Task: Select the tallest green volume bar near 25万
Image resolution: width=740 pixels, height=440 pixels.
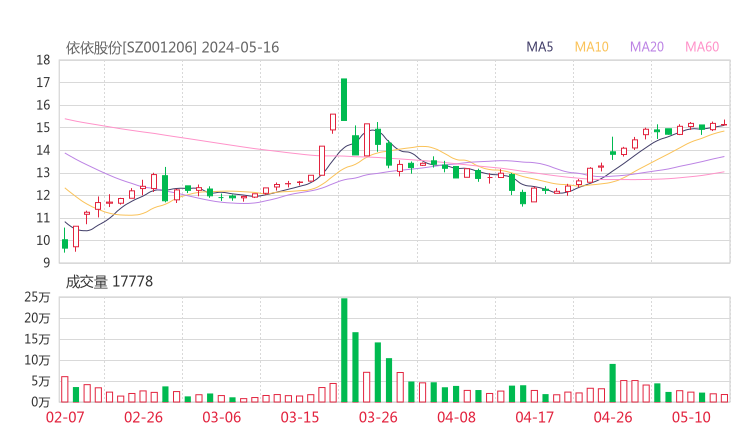Action: [344, 350]
